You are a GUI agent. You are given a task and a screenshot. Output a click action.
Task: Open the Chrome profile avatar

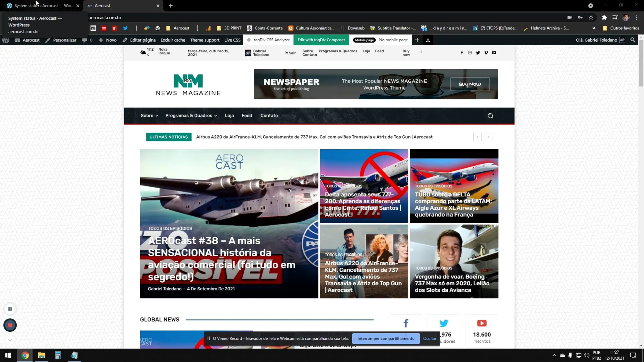coord(626,17)
